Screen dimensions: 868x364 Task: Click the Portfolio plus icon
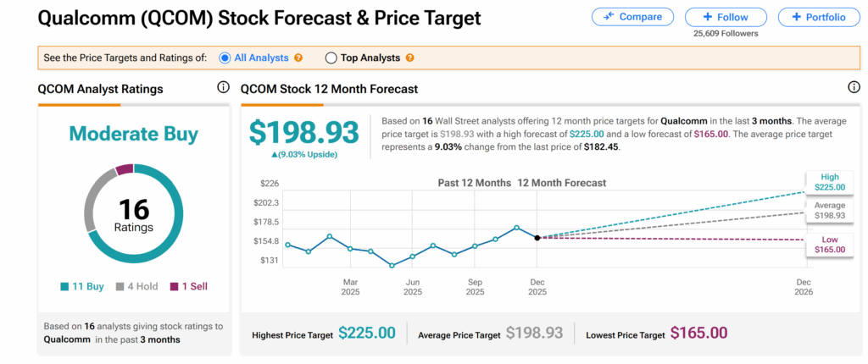click(795, 17)
